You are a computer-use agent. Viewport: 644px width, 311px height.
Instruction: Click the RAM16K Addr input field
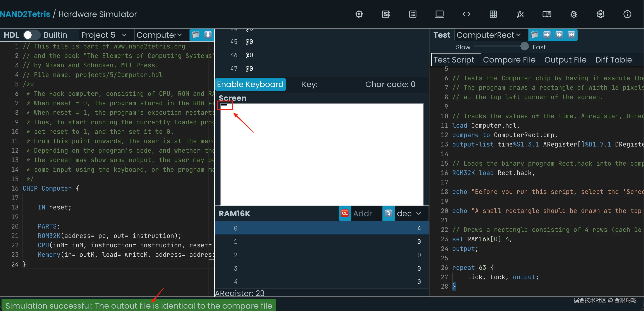(365, 213)
